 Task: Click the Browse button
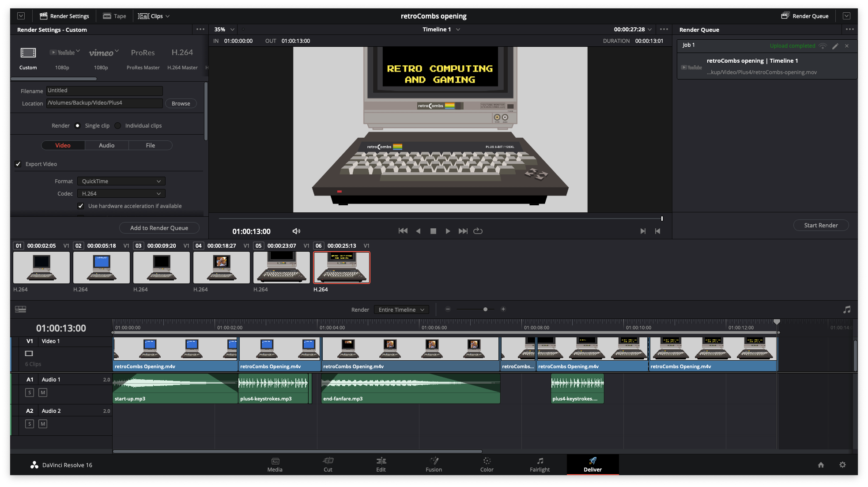181,103
